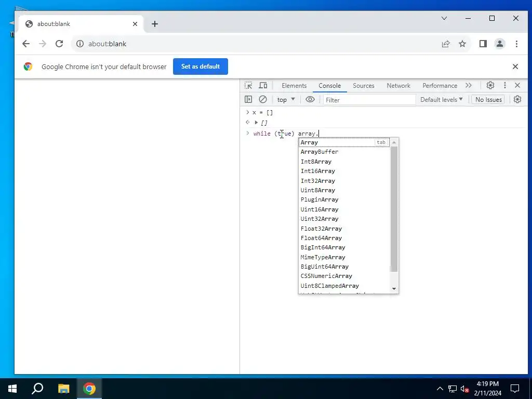Toggle the device toolbar icon
The height and width of the screenshot is (399, 532).
click(263, 86)
